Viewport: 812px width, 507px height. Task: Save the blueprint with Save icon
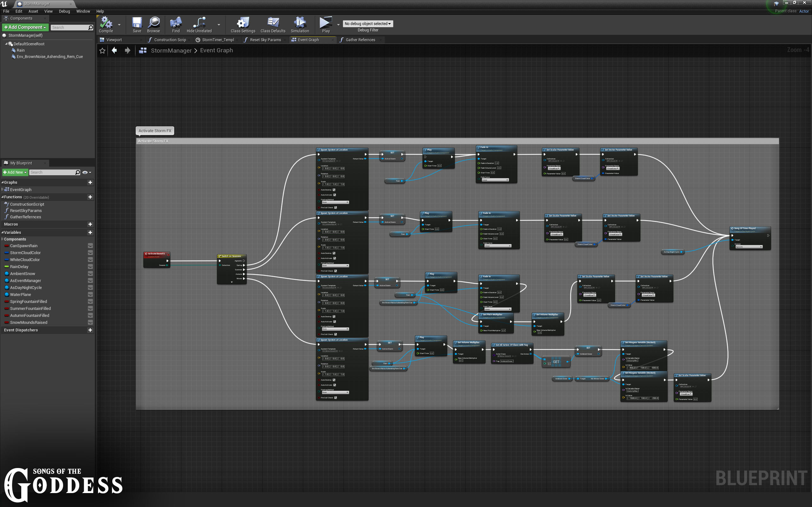(137, 23)
